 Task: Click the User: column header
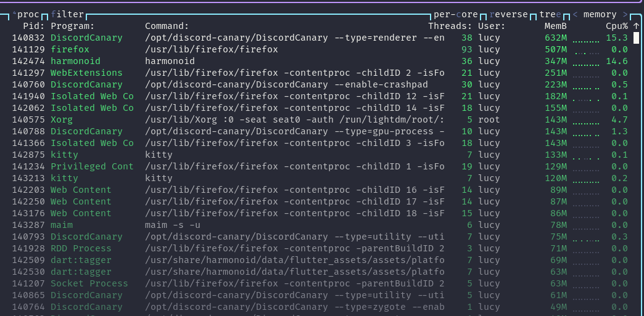point(492,26)
